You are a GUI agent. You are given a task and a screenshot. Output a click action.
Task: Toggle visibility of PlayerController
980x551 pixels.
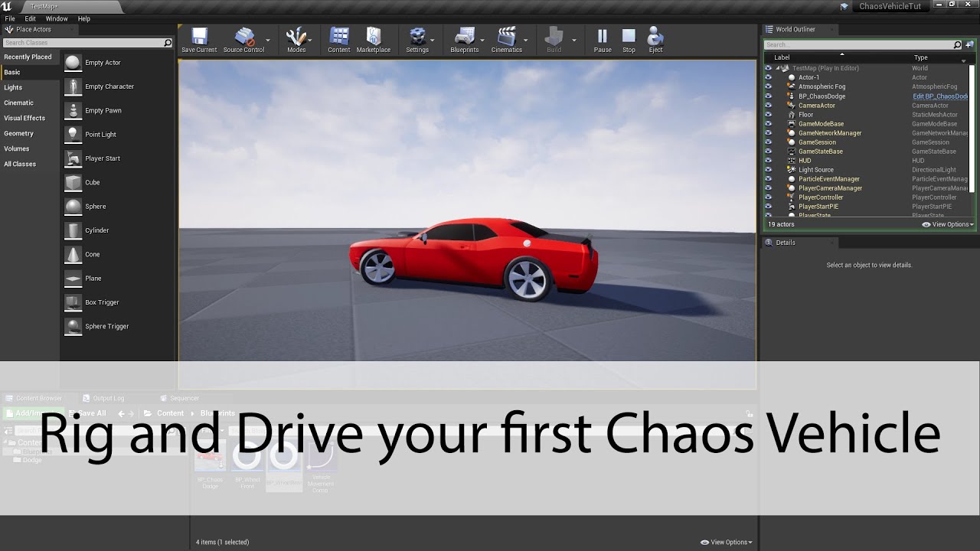pyautogui.click(x=769, y=197)
